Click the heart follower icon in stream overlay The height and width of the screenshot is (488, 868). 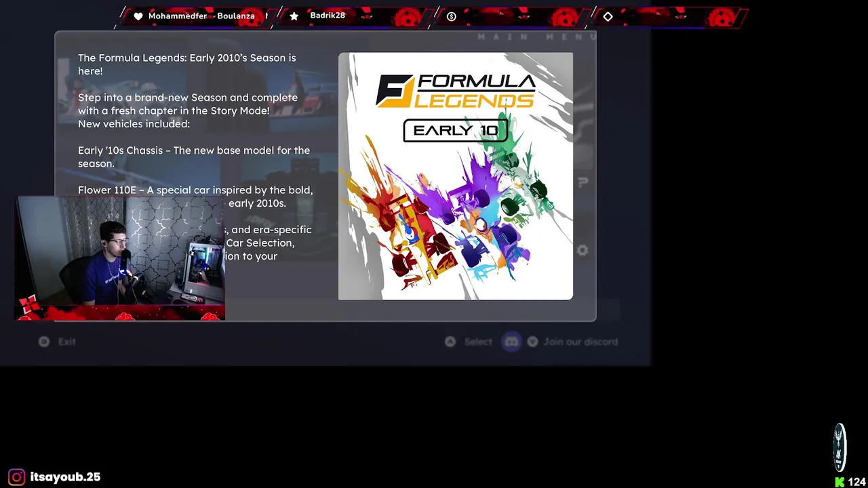point(138,16)
